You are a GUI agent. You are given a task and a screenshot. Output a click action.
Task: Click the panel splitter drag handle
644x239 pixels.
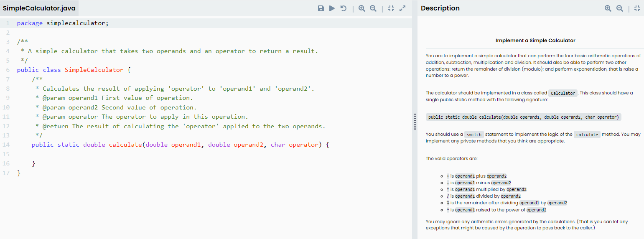415,122
